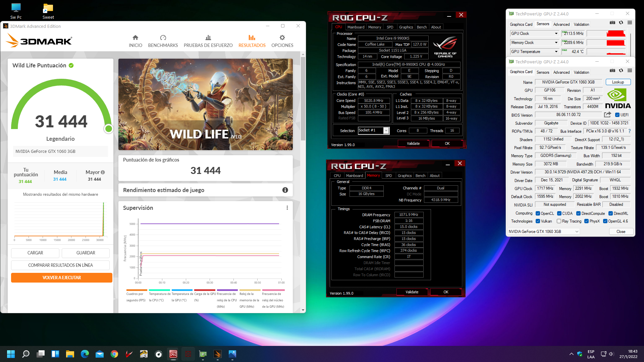Click info icon beside Rendimiento estimado de juego
The width and height of the screenshot is (644, 362).
[285, 190]
